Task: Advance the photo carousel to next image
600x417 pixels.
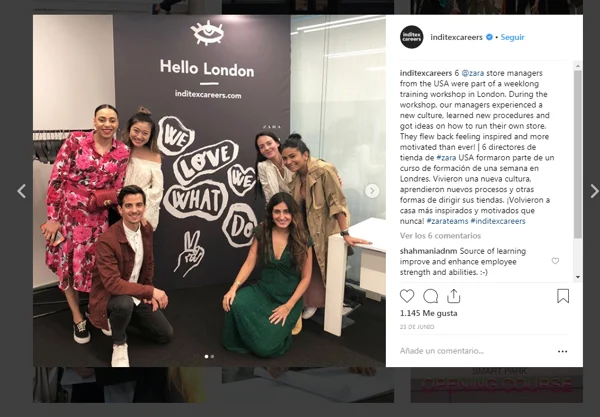Action: point(372,191)
